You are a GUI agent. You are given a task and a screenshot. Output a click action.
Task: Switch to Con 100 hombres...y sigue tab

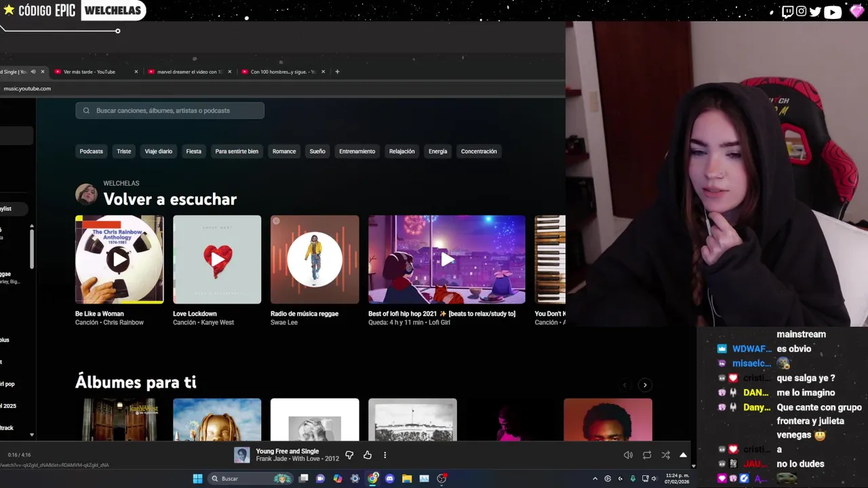282,72
